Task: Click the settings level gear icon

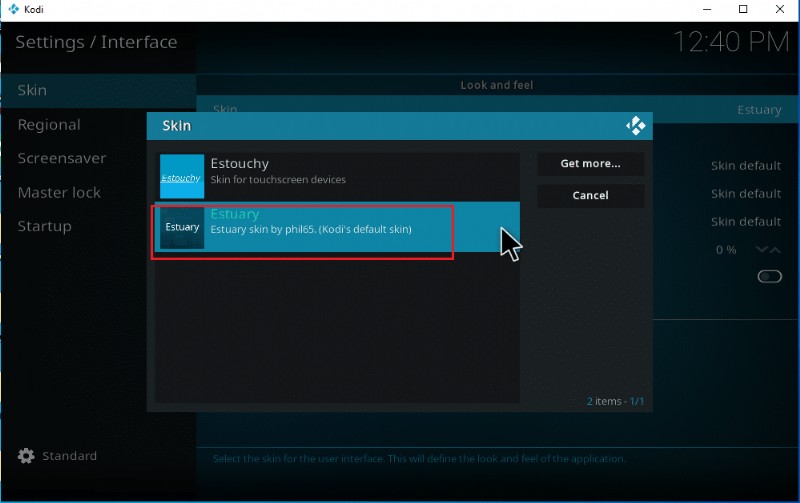Action: coord(26,456)
